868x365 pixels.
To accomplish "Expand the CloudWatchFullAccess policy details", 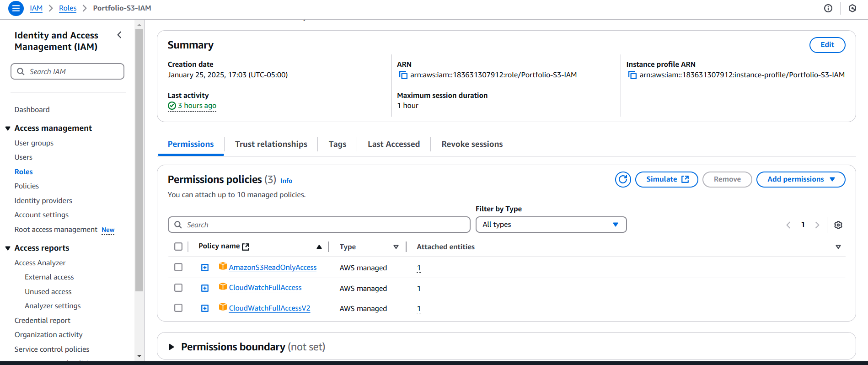I will pyautogui.click(x=205, y=288).
